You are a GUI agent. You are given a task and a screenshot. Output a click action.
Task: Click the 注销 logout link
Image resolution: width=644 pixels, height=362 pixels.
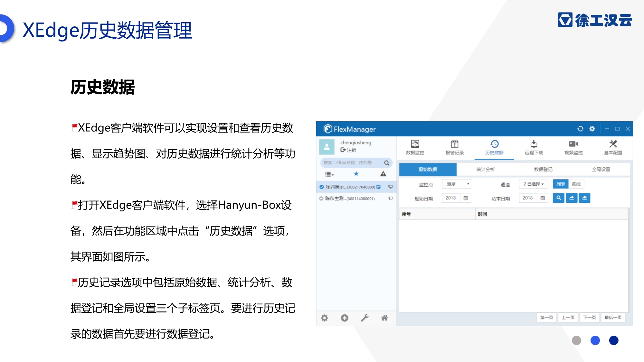[x=348, y=150]
